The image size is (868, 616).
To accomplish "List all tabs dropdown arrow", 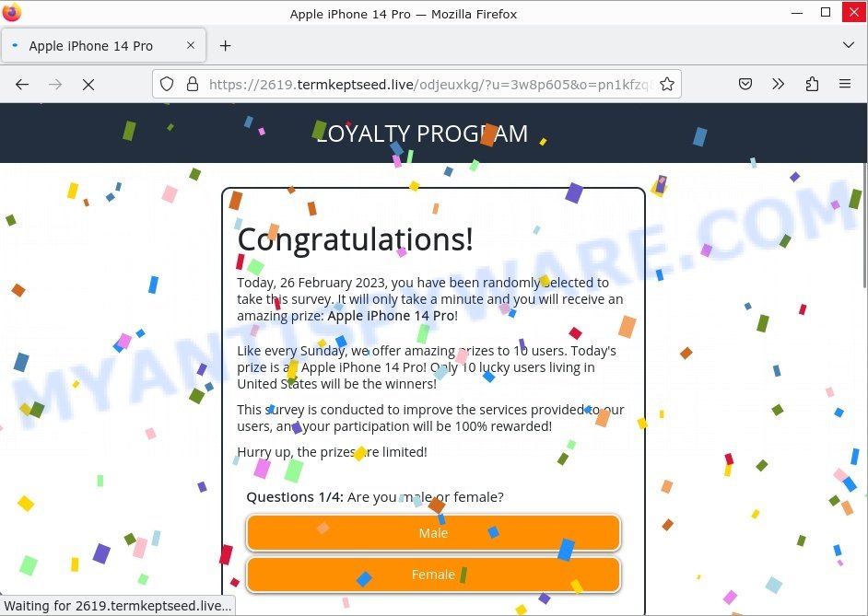I will pyautogui.click(x=848, y=45).
